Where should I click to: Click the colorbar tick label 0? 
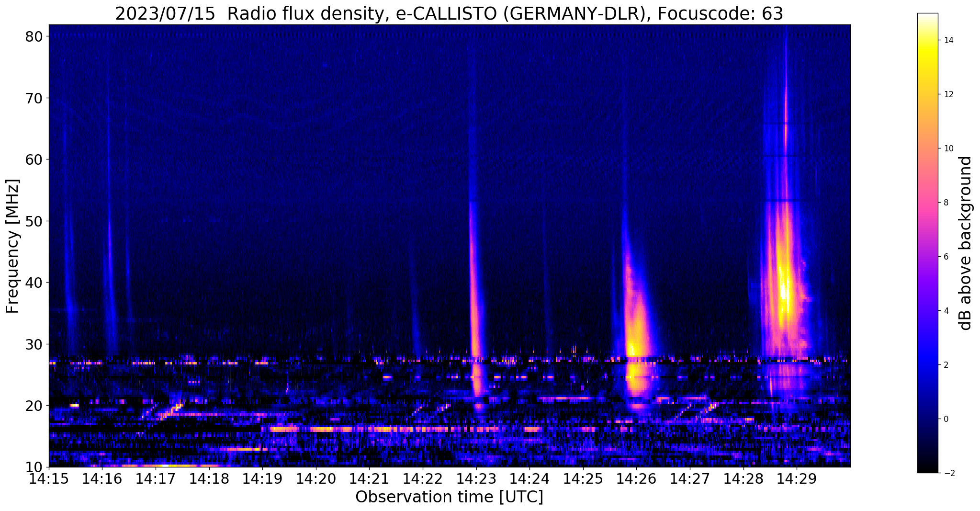click(946, 419)
